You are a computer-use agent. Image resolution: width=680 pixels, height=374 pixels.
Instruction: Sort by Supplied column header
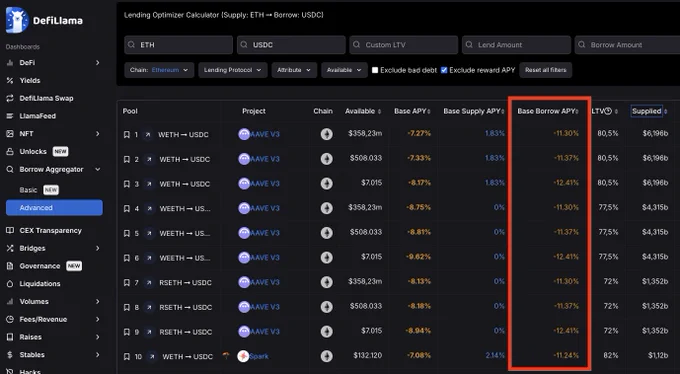649,111
